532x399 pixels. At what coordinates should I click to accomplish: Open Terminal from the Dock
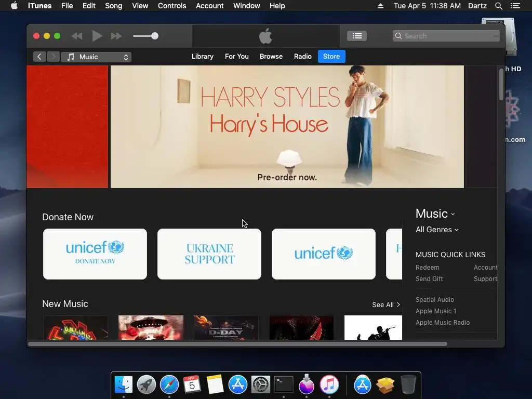coord(284,385)
